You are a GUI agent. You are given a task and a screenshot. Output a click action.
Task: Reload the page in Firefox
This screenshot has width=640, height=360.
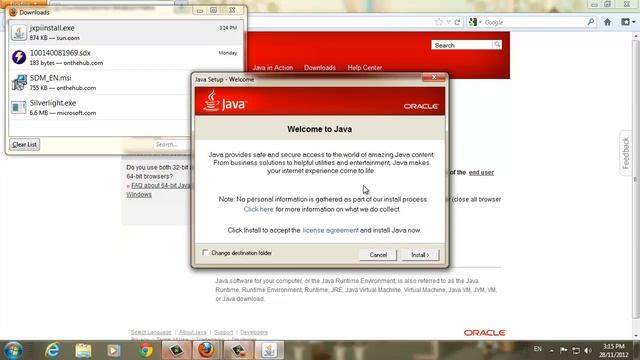457,22
